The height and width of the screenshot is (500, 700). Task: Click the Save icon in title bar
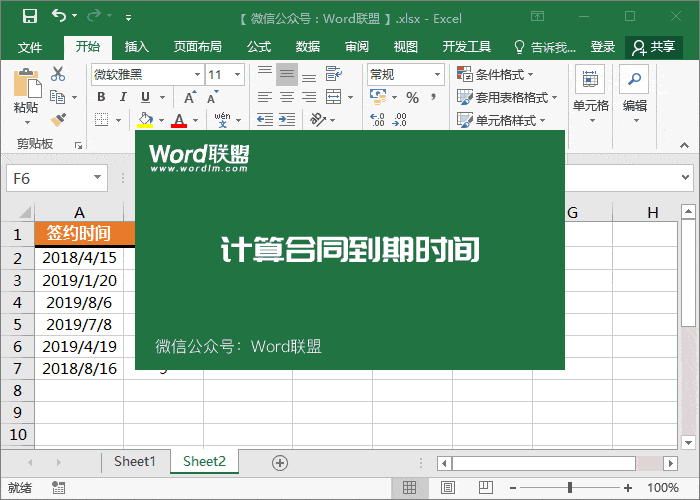(x=29, y=17)
